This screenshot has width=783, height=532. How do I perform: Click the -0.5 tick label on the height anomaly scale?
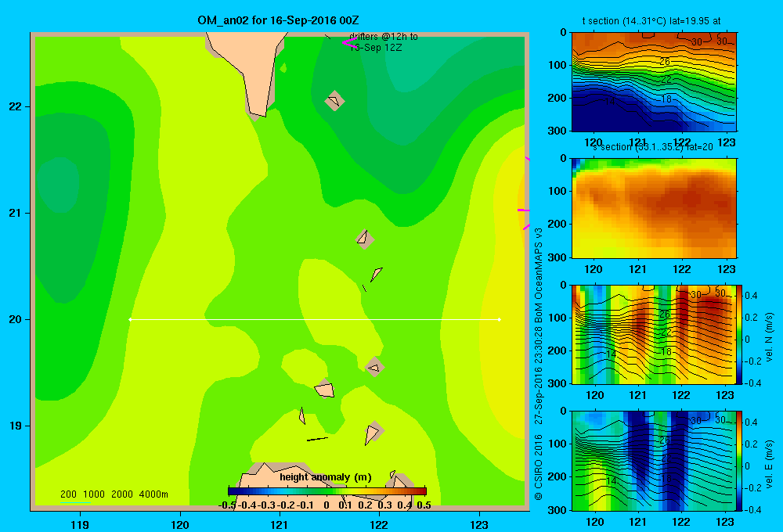pyautogui.click(x=227, y=505)
